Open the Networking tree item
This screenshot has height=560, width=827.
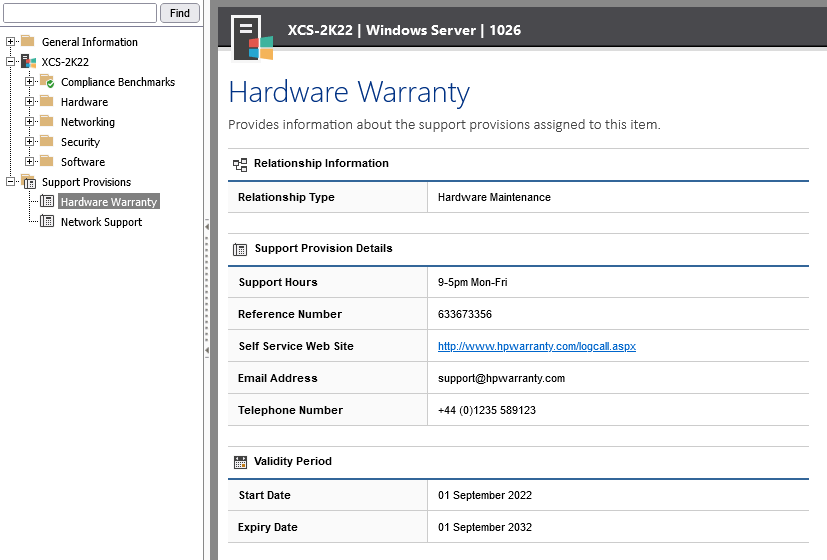click(x=88, y=122)
